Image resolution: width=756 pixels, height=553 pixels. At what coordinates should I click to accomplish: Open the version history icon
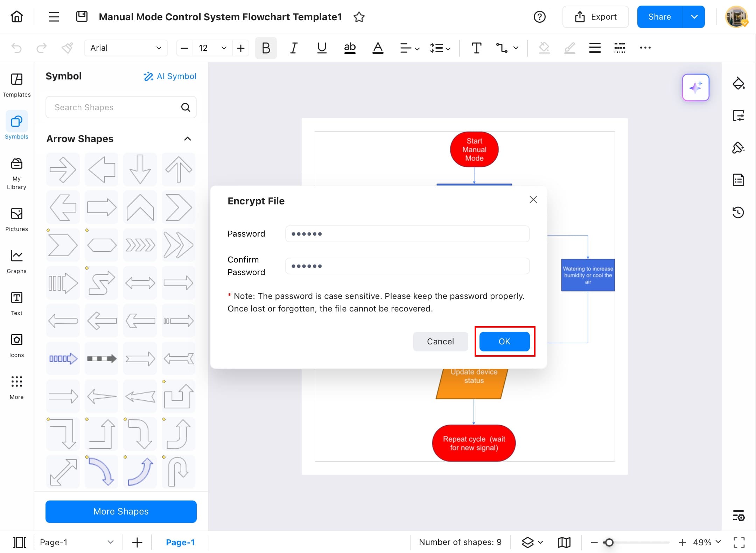pyautogui.click(x=738, y=212)
